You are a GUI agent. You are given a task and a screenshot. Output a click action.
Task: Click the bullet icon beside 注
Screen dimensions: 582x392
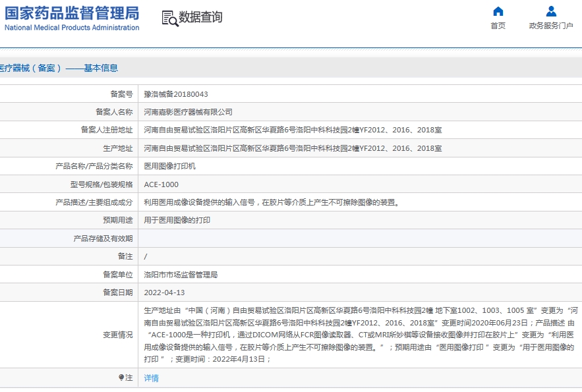(x=121, y=378)
